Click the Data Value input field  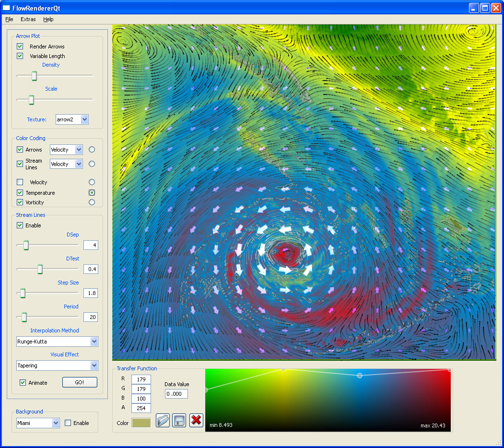point(176,393)
